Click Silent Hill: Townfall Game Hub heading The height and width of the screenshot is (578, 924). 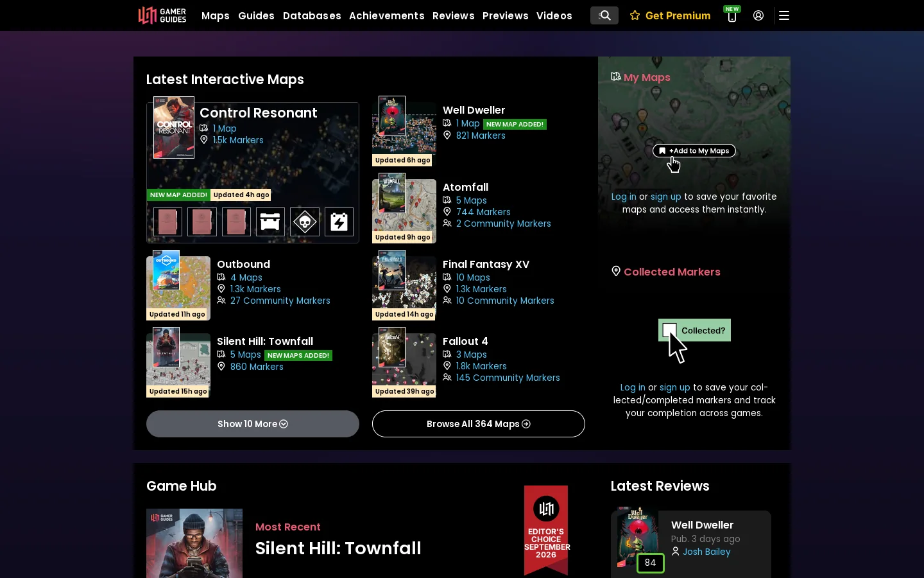[x=338, y=548]
